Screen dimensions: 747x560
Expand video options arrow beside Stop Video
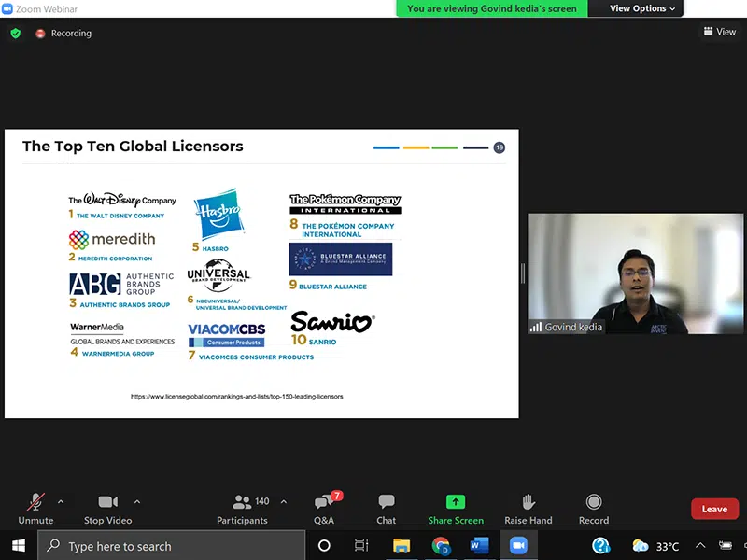pyautogui.click(x=137, y=501)
